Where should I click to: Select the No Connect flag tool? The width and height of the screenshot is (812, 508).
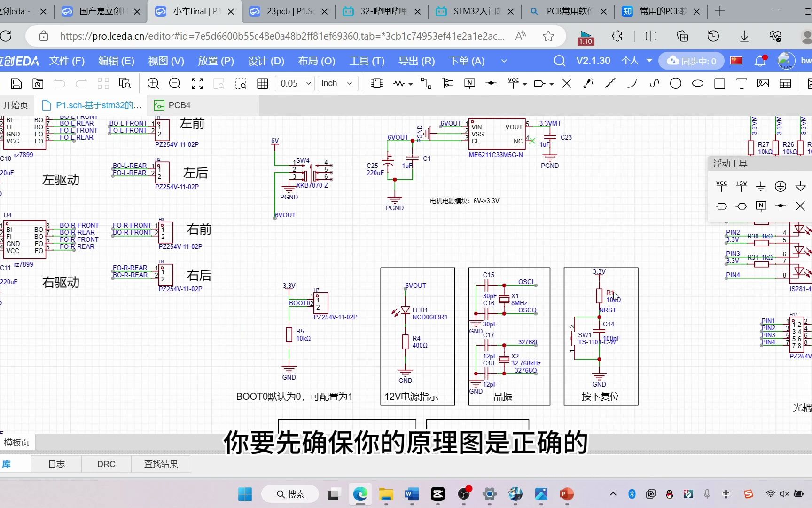coord(567,83)
